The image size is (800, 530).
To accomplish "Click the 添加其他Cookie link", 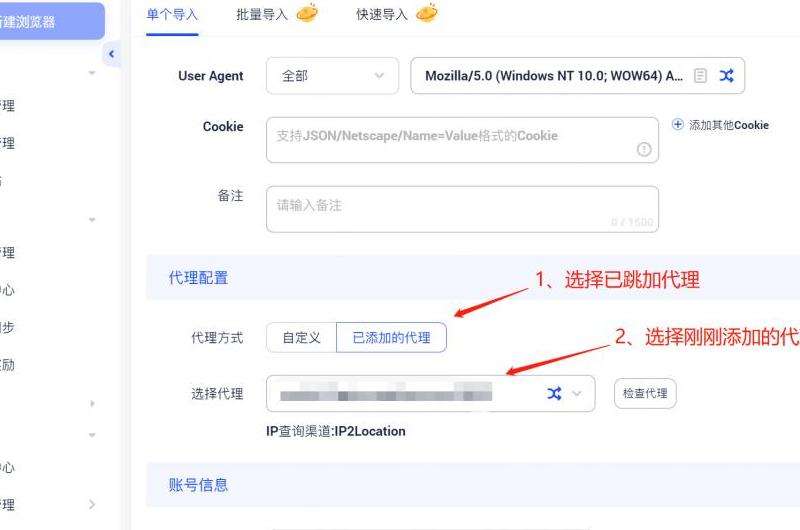I will [729, 125].
